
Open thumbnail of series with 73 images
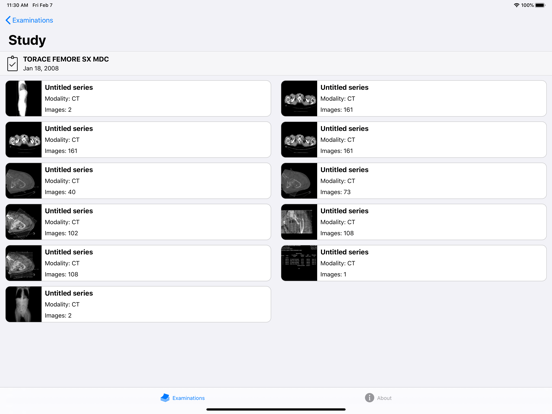[299, 181]
